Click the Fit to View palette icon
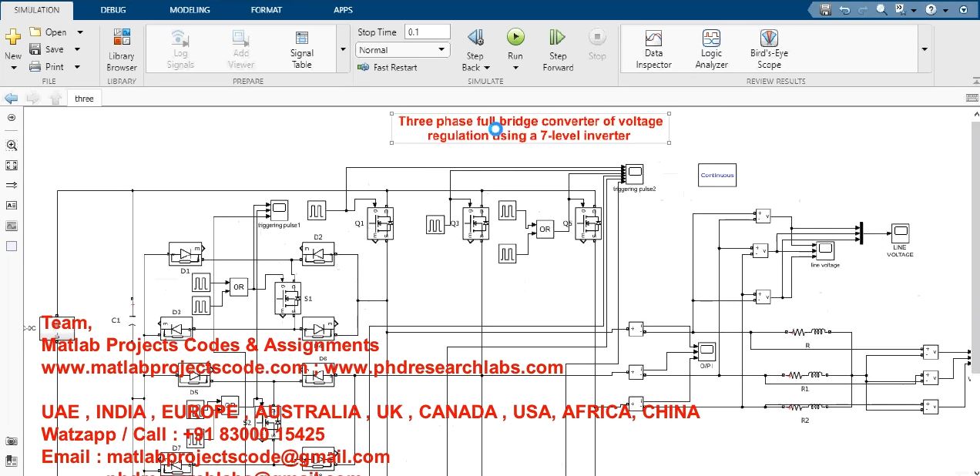The height and width of the screenshot is (476, 980). [12, 165]
